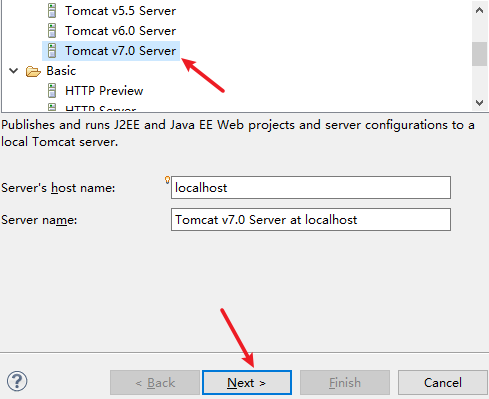The image size is (489, 399).
Task: Click the disabled Finish button
Action: point(345,382)
